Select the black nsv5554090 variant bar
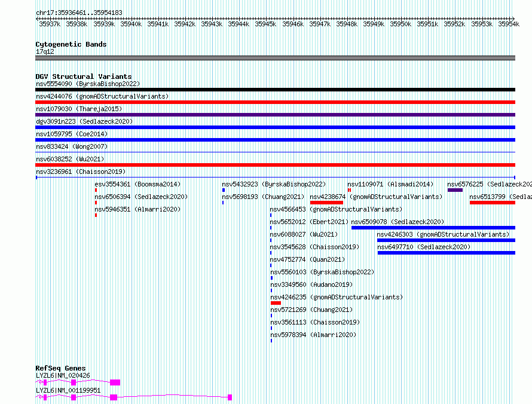This screenshot has height=404, width=532. click(275, 90)
